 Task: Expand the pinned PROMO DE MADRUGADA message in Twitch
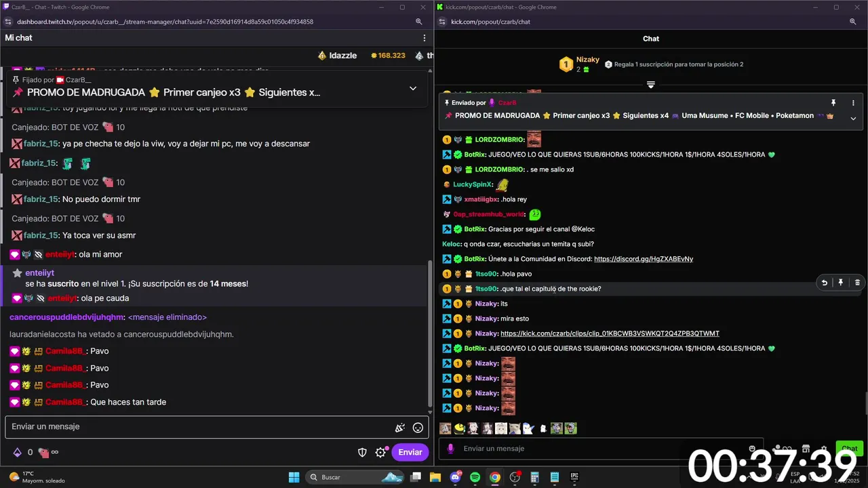point(412,88)
